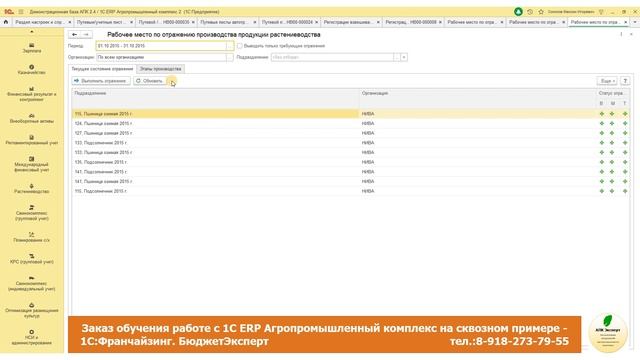Open the favorites star icon
Screen dimensions: 640x360
(x=541, y=12)
